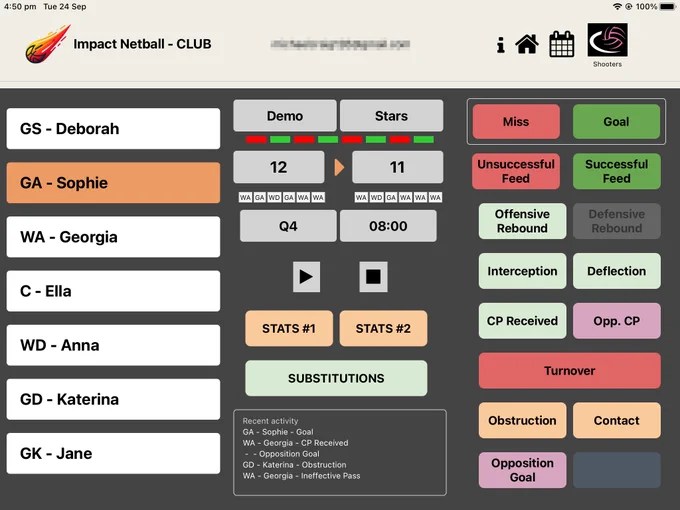This screenshot has height=510, width=680.
Task: Select player GK - Jane
Action: coord(113,454)
